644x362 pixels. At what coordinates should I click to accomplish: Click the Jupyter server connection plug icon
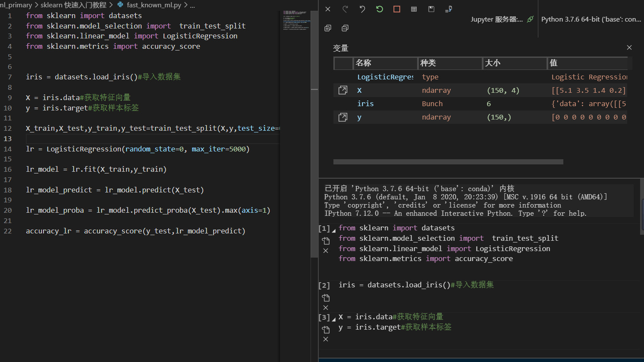[x=531, y=19]
